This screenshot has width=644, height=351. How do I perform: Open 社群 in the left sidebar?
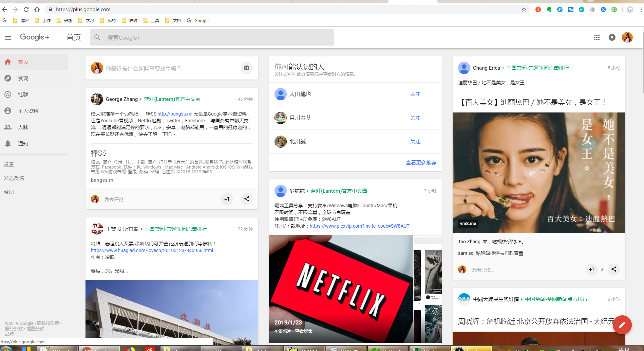34,94
